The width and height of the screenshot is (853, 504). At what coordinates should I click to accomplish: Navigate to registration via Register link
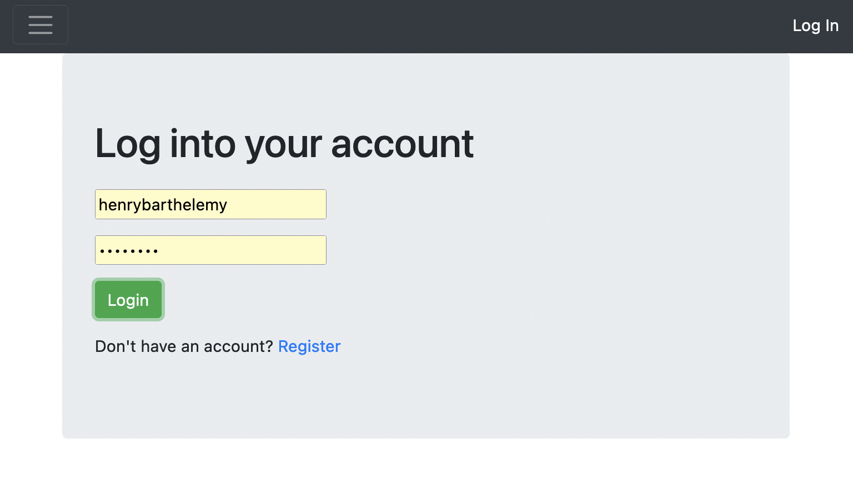[x=309, y=346]
